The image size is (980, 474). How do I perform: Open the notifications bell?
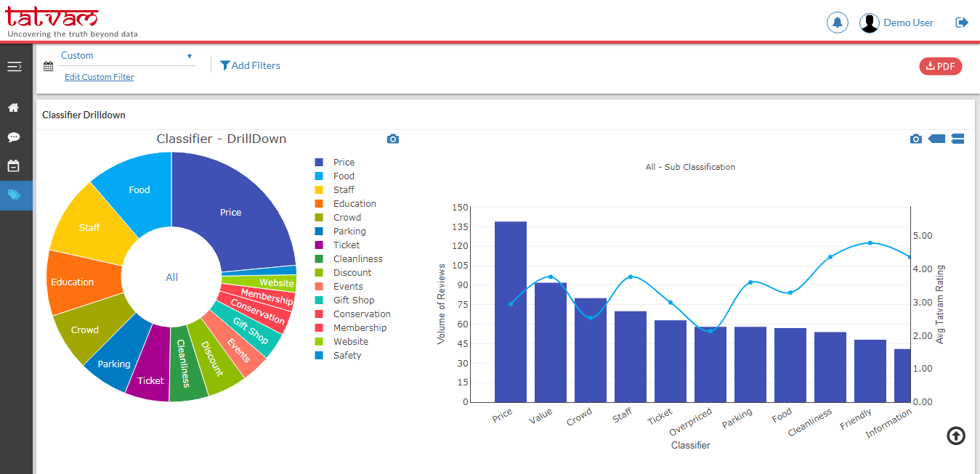coord(837,22)
